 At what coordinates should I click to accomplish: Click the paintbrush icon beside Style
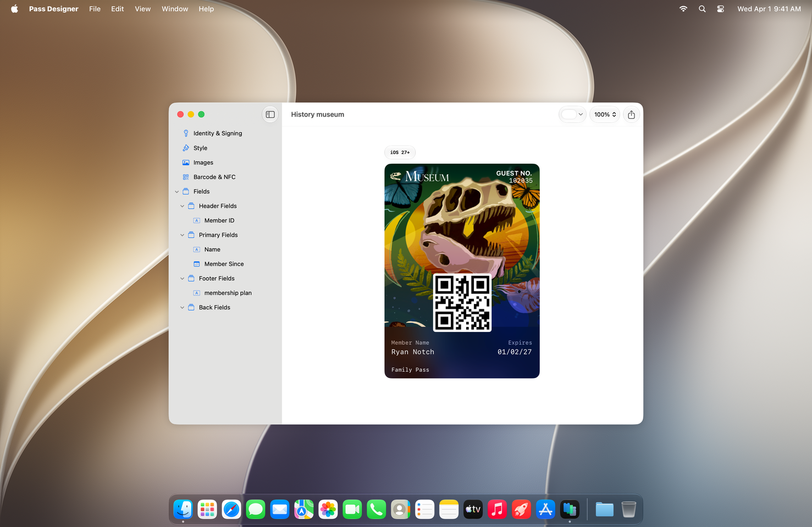(186, 148)
